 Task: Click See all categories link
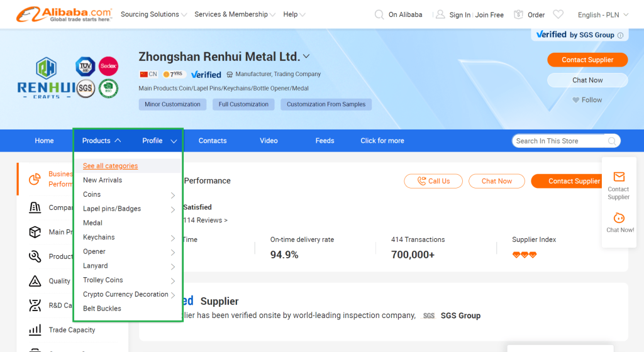coord(110,166)
